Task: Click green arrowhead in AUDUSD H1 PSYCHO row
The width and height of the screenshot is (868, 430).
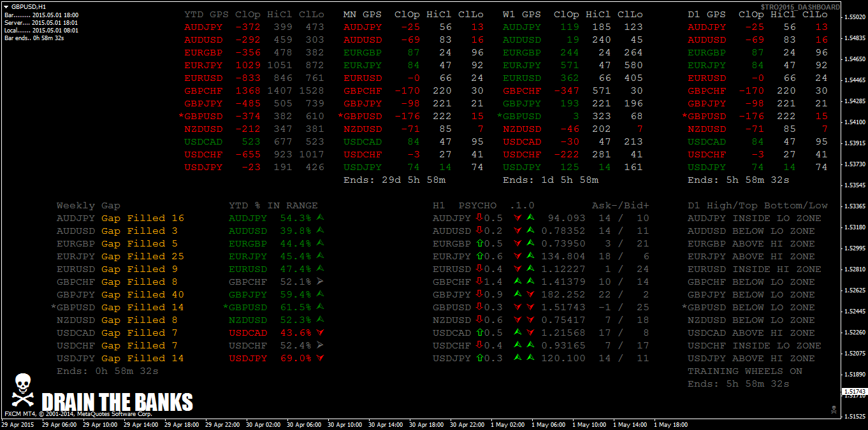Action: point(530,231)
